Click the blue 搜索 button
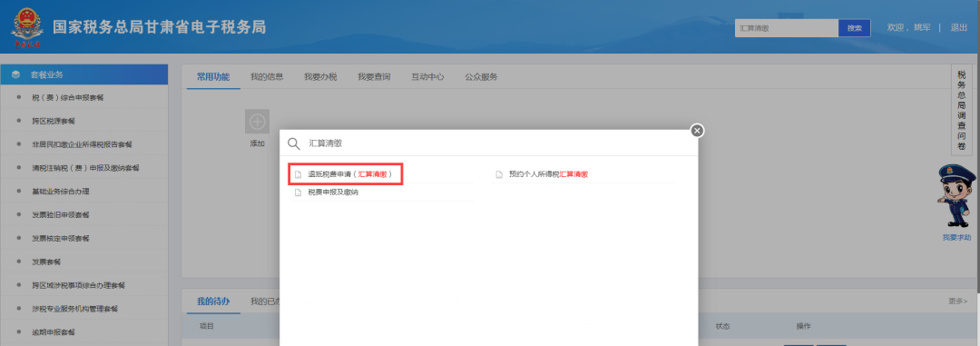This screenshot has width=980, height=346. tap(855, 28)
